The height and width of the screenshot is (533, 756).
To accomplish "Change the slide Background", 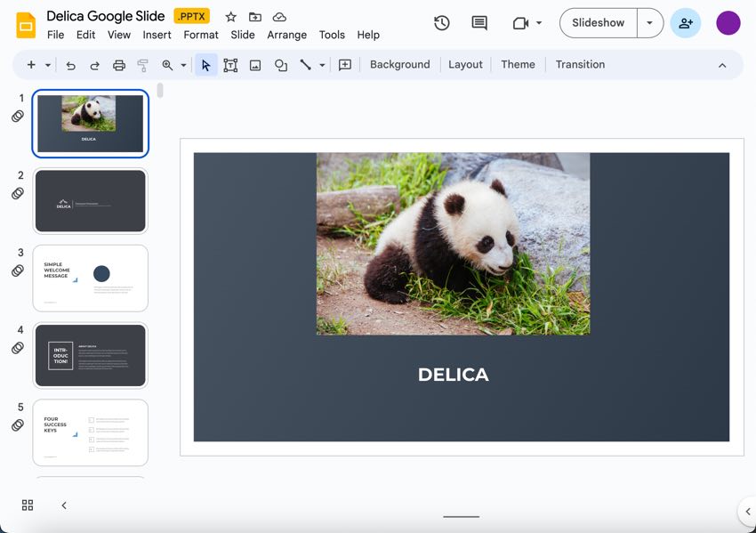I will click(x=400, y=64).
